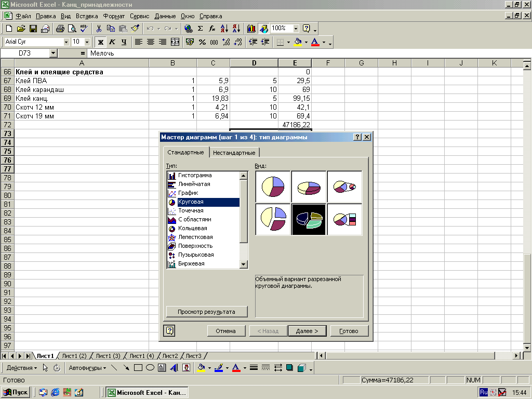Switch to the Нестандартные tab
This screenshot has height=399, width=532.
click(x=234, y=153)
